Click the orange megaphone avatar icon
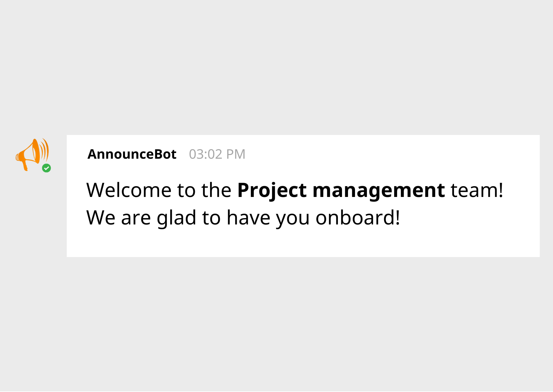The width and height of the screenshot is (553, 392). pyautogui.click(x=32, y=154)
